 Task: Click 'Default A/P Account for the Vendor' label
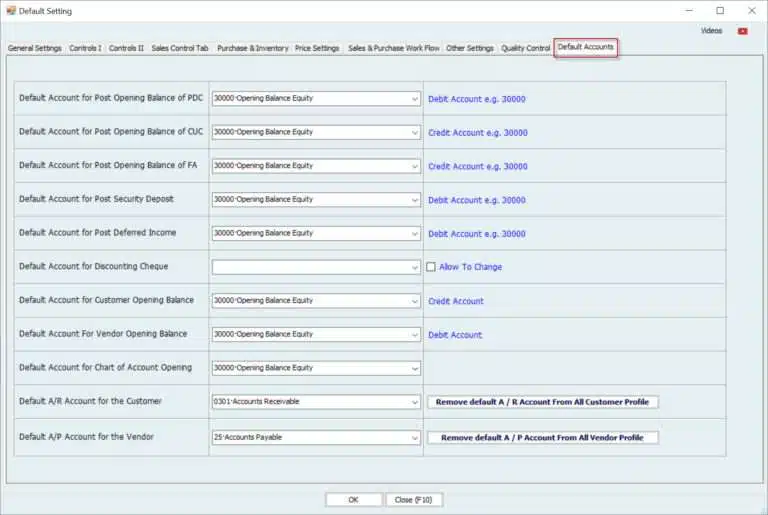(x=86, y=437)
